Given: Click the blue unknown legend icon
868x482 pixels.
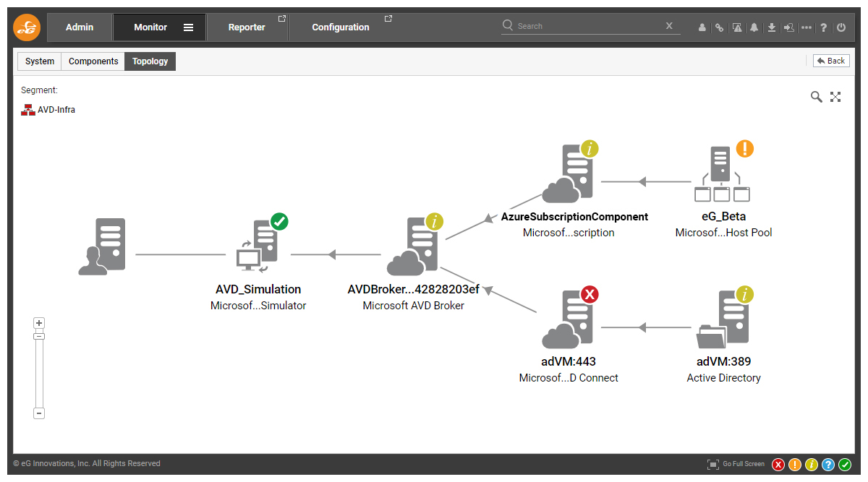Looking at the screenshot, I should click(828, 465).
